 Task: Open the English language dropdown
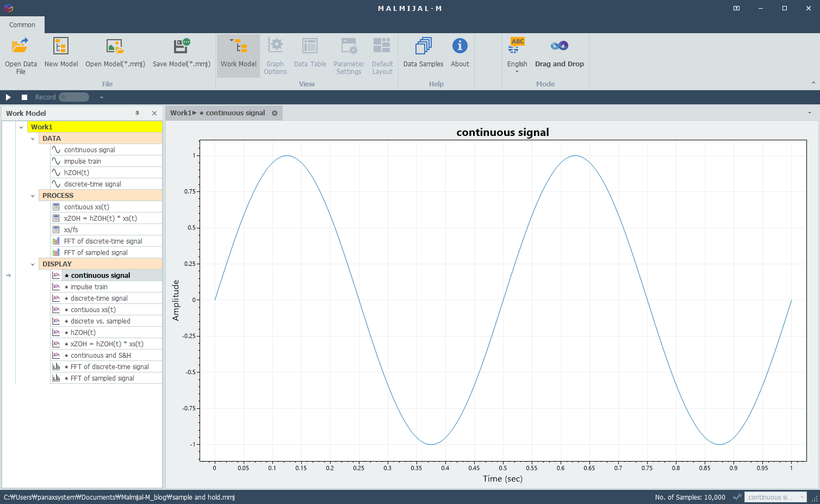click(x=517, y=55)
